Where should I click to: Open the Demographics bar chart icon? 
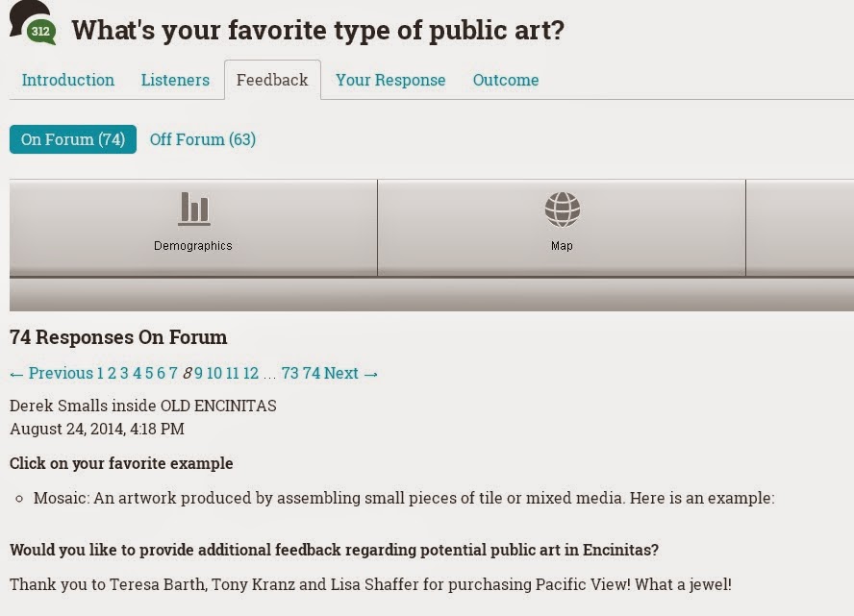tap(193, 209)
